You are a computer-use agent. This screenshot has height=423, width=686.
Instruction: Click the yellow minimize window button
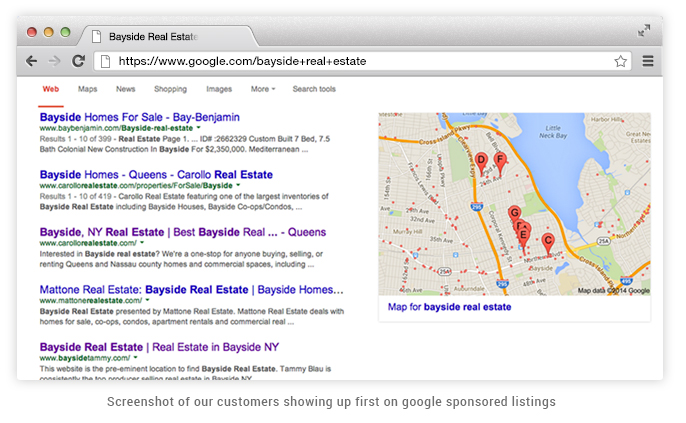click(x=49, y=32)
